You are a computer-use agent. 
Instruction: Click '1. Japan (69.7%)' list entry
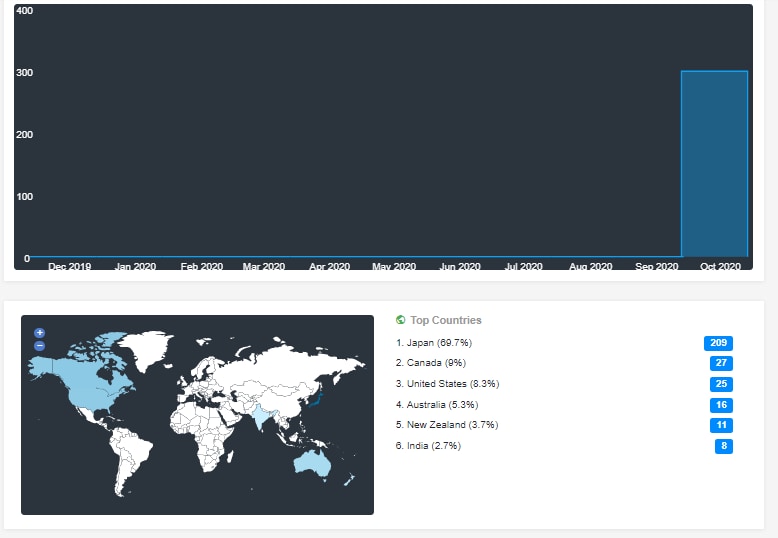click(434, 342)
